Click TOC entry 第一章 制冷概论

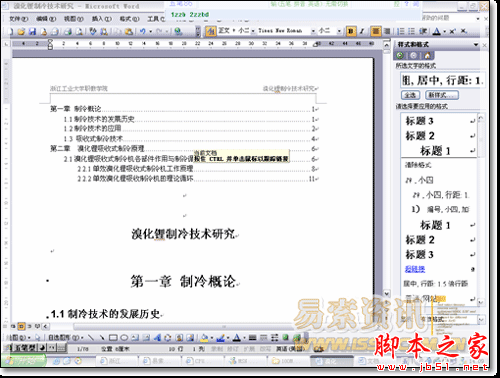pyautogui.click(x=75, y=109)
